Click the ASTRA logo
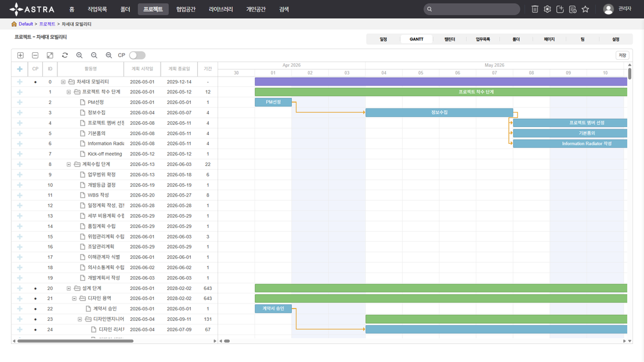Screen dimensions: 644x362 tap(32, 9)
